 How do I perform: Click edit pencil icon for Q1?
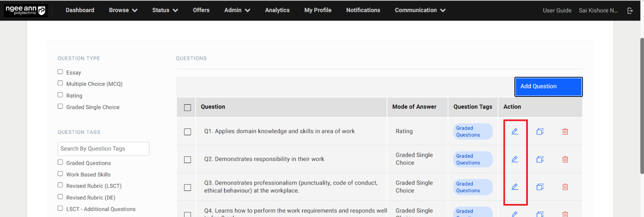(x=514, y=132)
